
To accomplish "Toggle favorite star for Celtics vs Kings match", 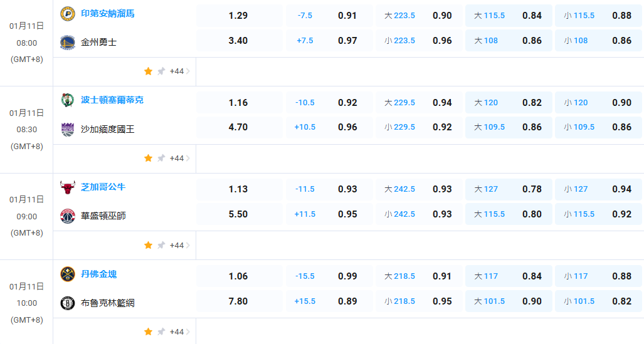I will [x=148, y=158].
